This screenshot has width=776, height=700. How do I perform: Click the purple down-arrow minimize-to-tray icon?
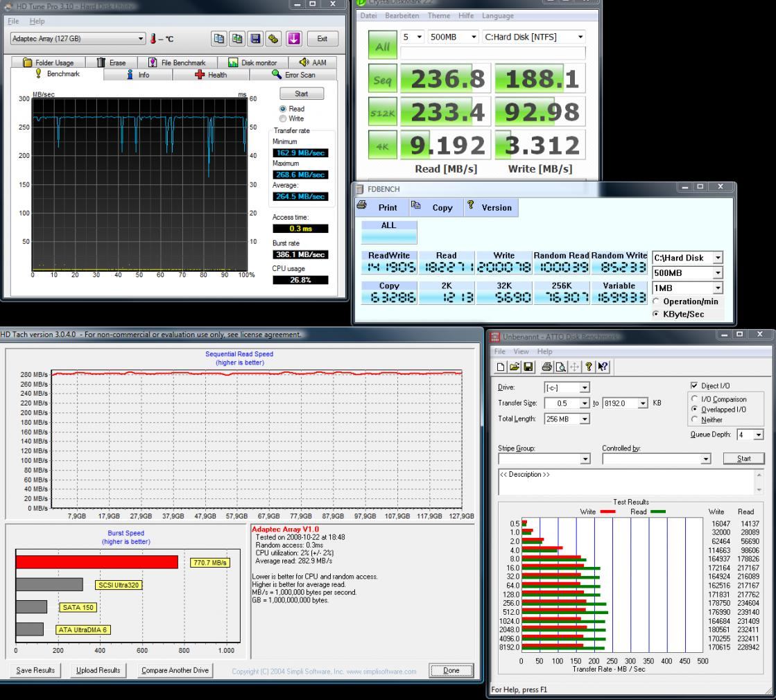point(294,39)
